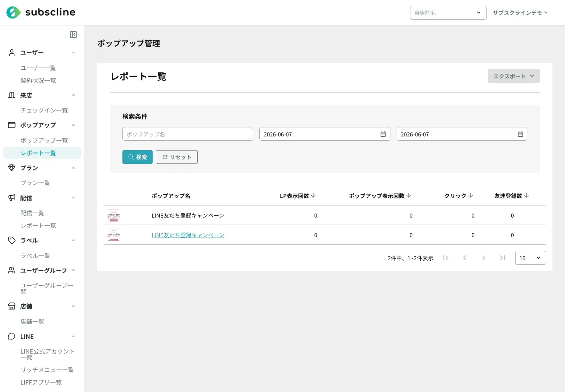The image size is (565, 392).
Task: Go to the next page of results
Action: pos(483,258)
